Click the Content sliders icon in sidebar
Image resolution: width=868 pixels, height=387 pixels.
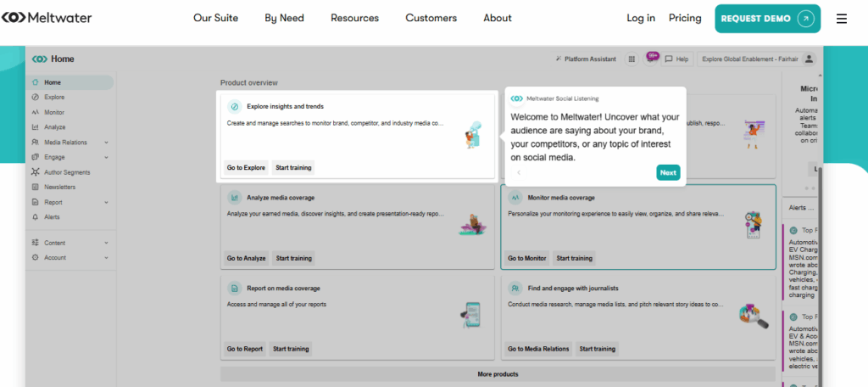(36, 243)
